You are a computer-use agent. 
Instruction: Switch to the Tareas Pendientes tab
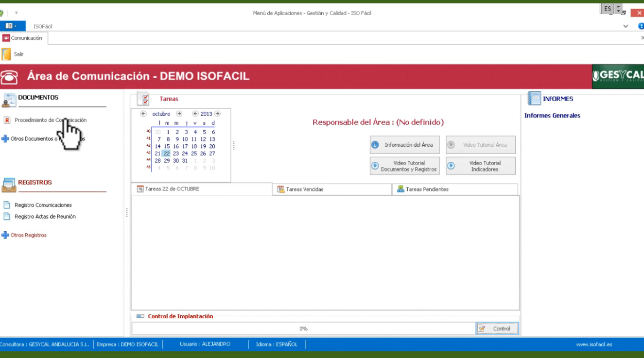(x=455, y=189)
